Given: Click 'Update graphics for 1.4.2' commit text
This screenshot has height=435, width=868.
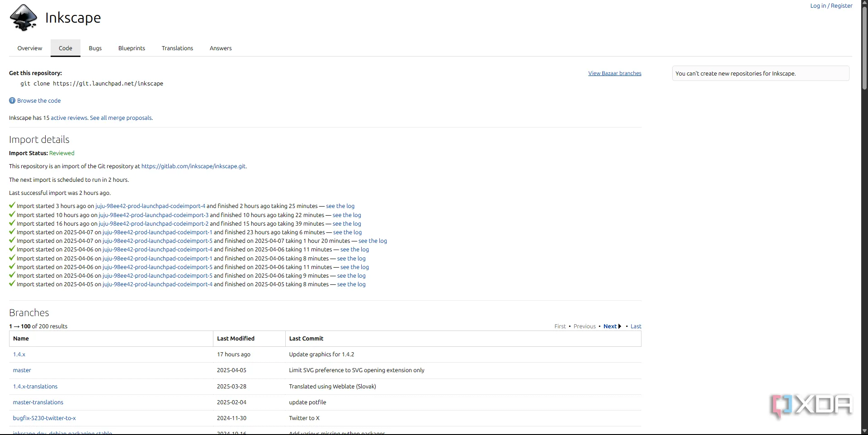Looking at the screenshot, I should point(321,355).
